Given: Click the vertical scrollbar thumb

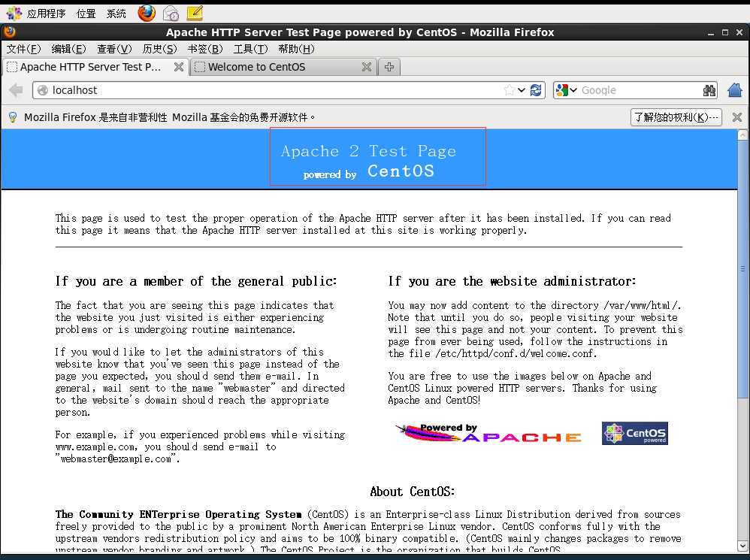Looking at the screenshot, I should pyautogui.click(x=742, y=268).
